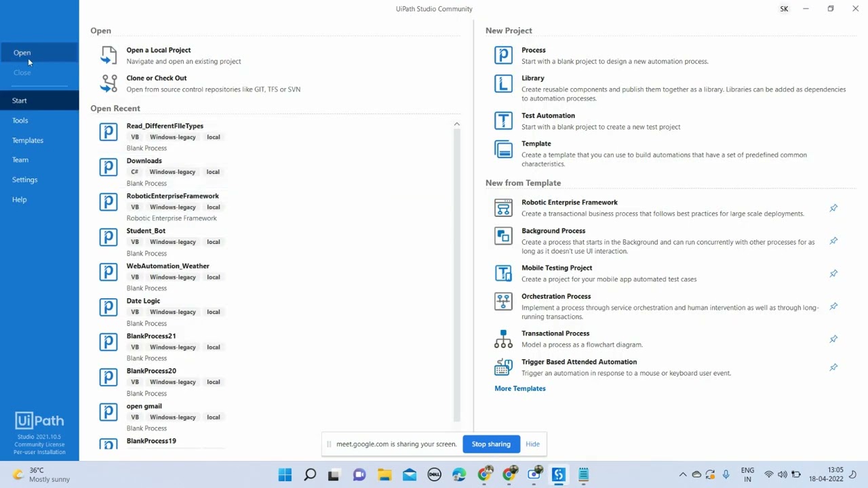The width and height of the screenshot is (868, 488).
Task: Click the Read_DifferentFileTypes project name
Action: (x=165, y=126)
